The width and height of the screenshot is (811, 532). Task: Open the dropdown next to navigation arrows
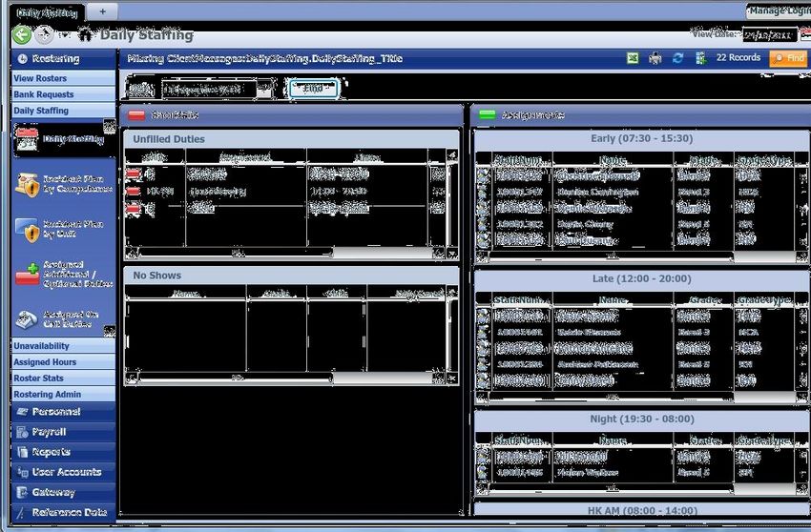65,36
